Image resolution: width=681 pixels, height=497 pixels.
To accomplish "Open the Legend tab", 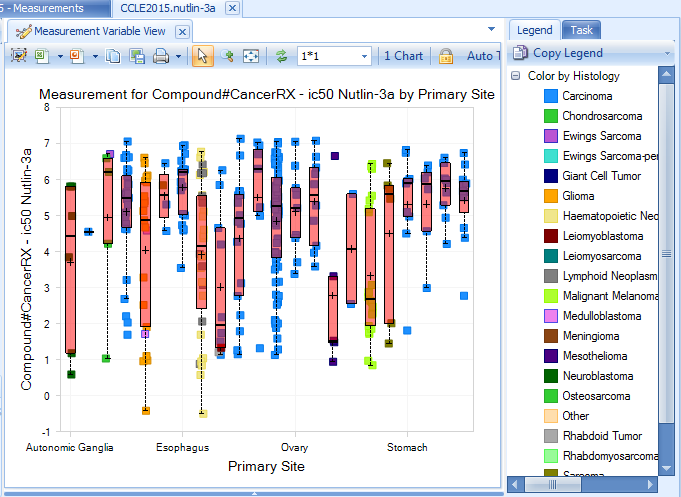I will point(535,30).
